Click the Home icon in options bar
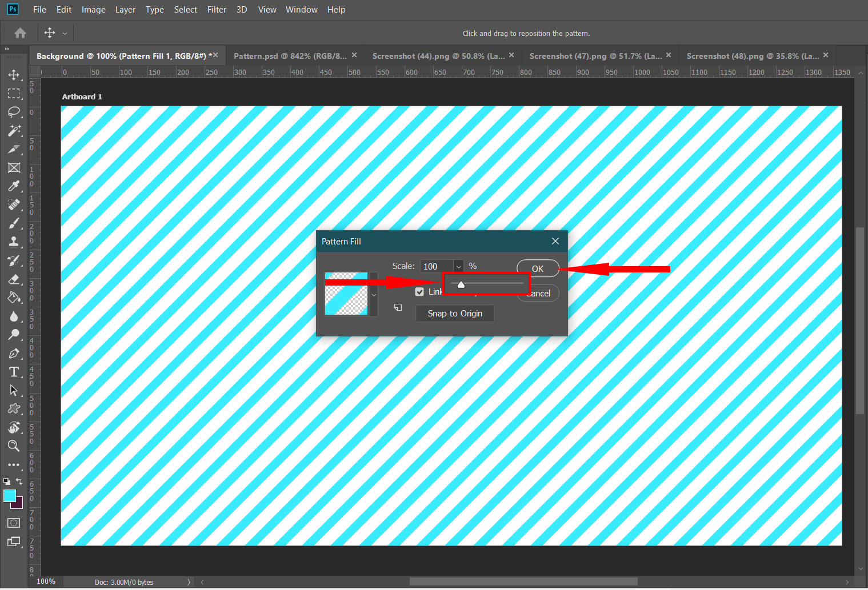 tap(20, 33)
